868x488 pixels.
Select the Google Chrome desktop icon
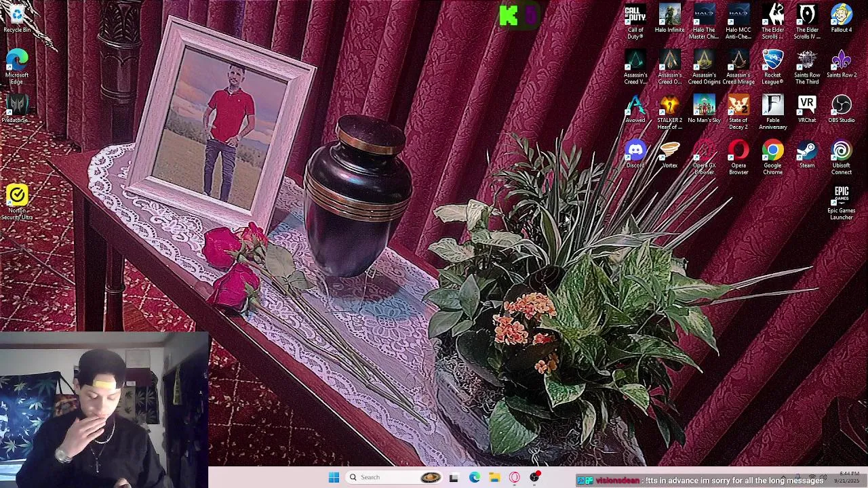click(x=773, y=158)
